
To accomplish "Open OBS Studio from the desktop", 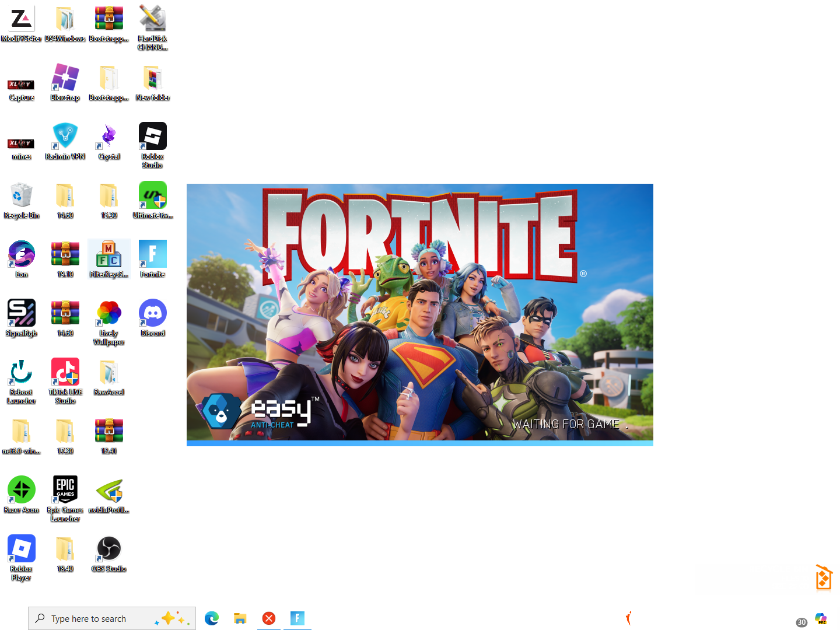I will click(x=109, y=554).
